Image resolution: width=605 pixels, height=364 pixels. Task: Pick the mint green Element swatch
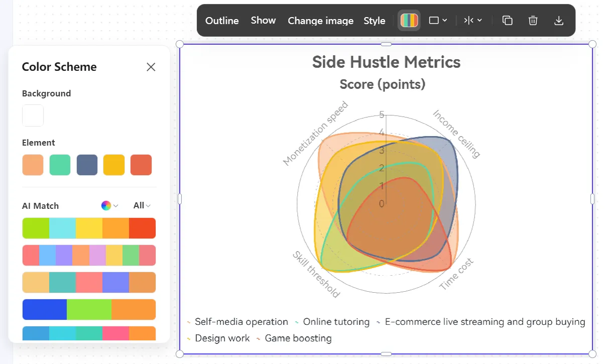pos(60,165)
